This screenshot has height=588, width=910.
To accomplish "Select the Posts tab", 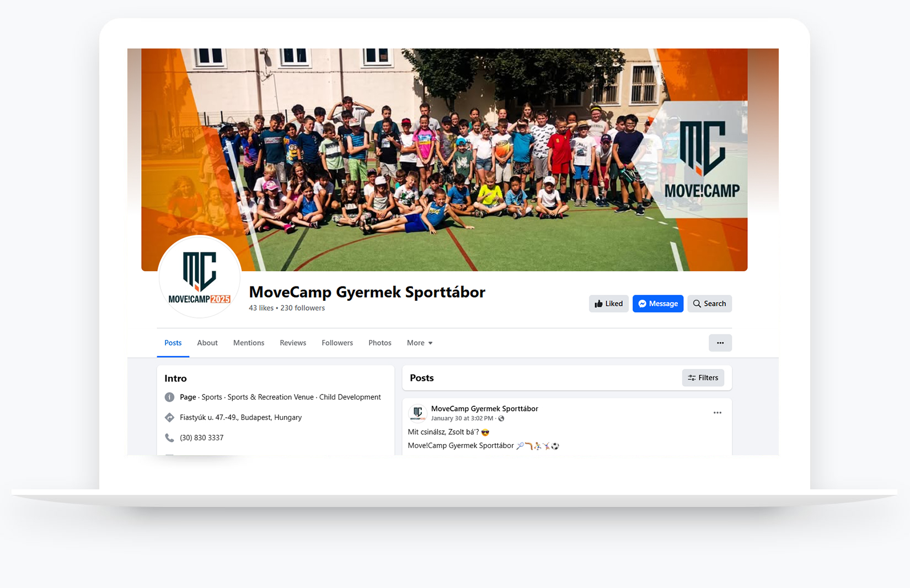I will click(x=173, y=343).
